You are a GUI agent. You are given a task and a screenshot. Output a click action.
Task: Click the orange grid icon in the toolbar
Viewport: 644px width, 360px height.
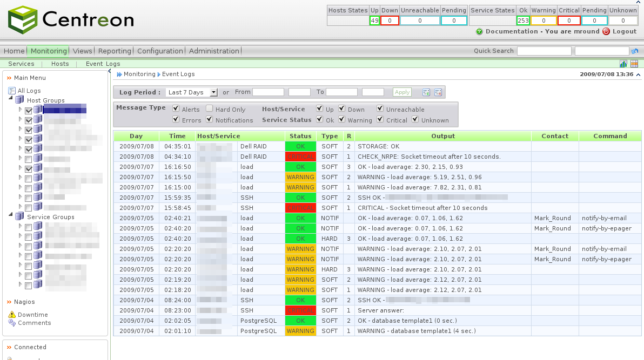coord(634,64)
